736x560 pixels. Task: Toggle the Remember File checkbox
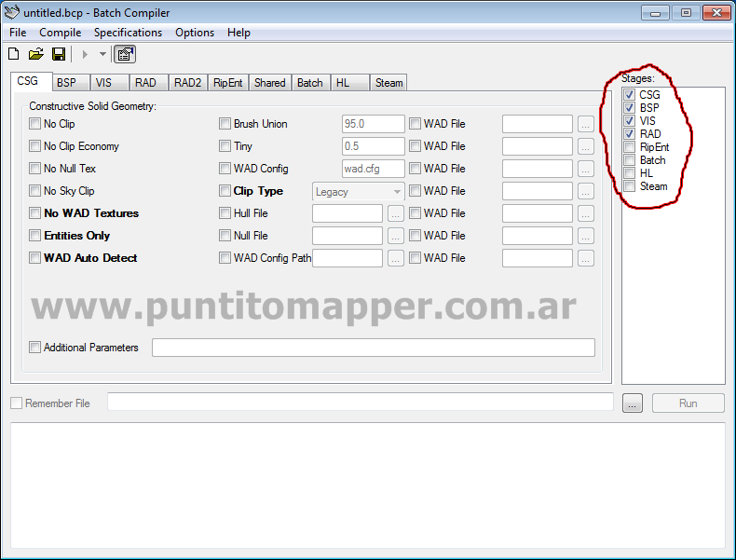[17, 403]
